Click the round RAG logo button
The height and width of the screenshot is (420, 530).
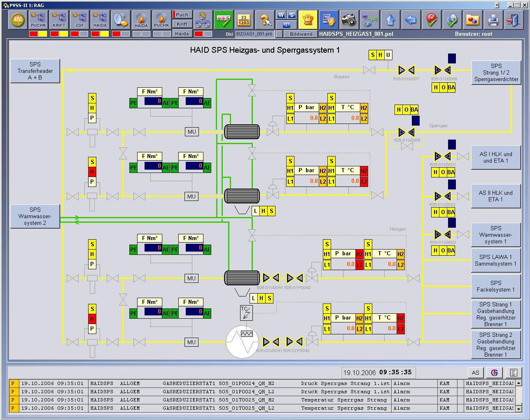tap(18, 19)
